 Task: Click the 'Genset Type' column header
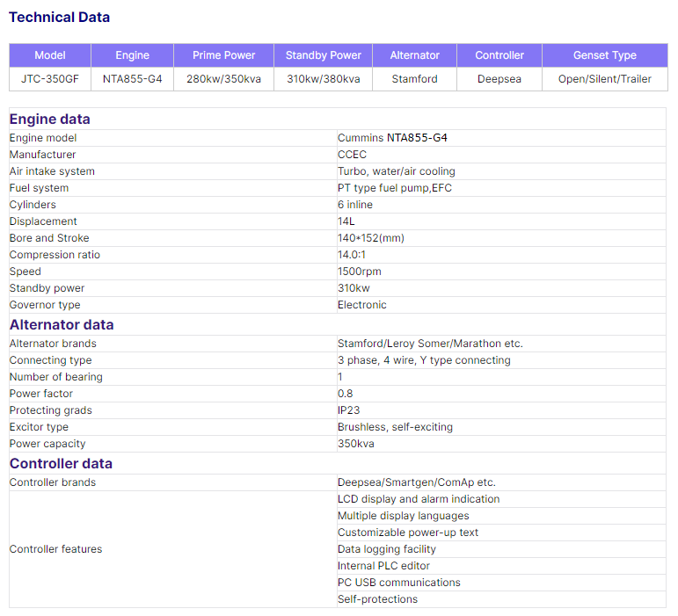click(x=605, y=55)
